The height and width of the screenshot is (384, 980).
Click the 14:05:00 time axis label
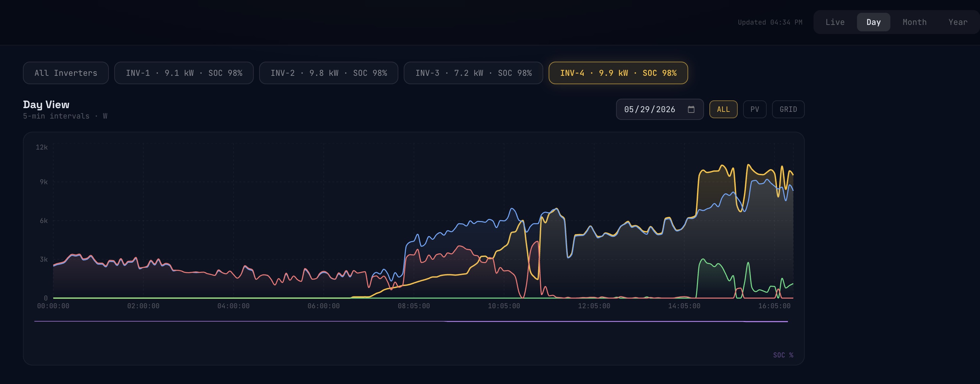(684, 306)
